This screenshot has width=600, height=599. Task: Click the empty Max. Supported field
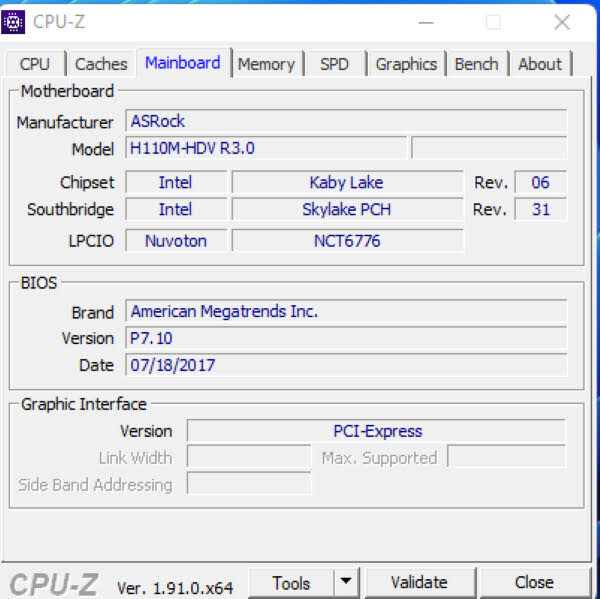point(507,457)
